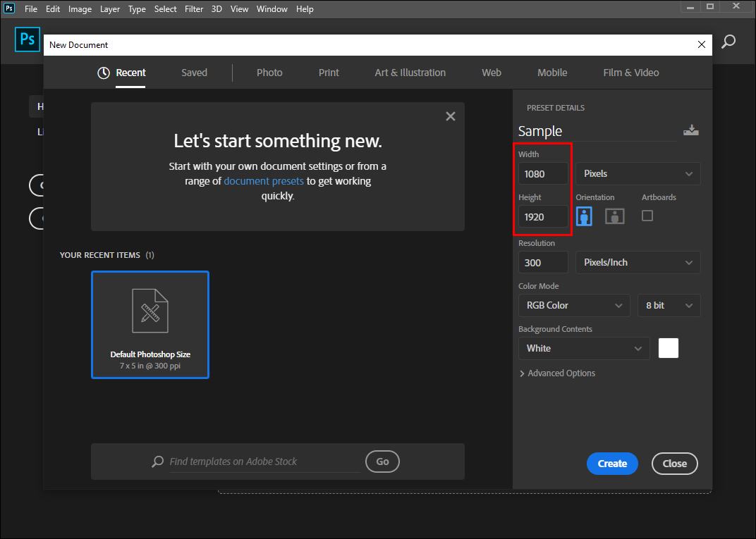
Task: Expand Advanced Options
Action: tap(557, 373)
